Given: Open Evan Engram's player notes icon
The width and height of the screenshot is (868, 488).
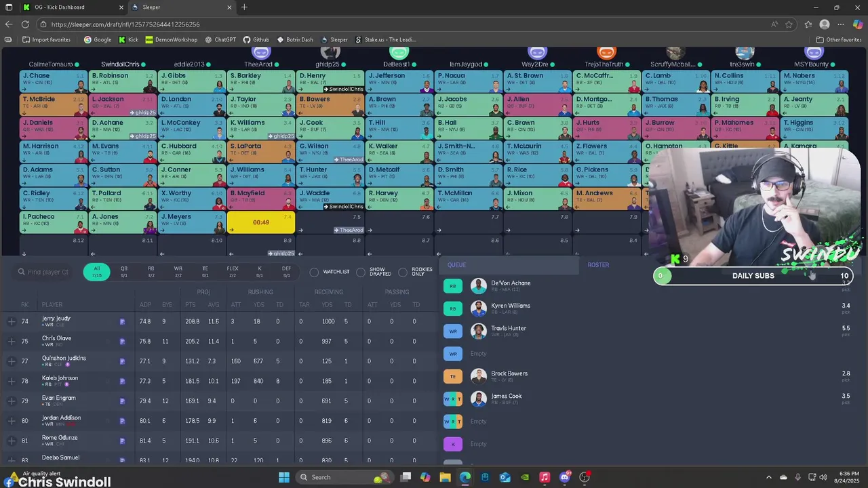Looking at the screenshot, I should click(x=122, y=401).
